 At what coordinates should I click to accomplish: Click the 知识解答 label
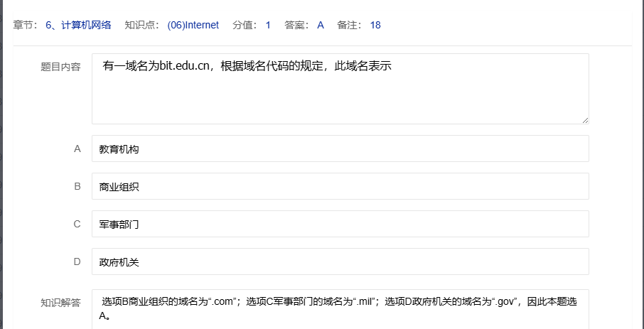60,302
